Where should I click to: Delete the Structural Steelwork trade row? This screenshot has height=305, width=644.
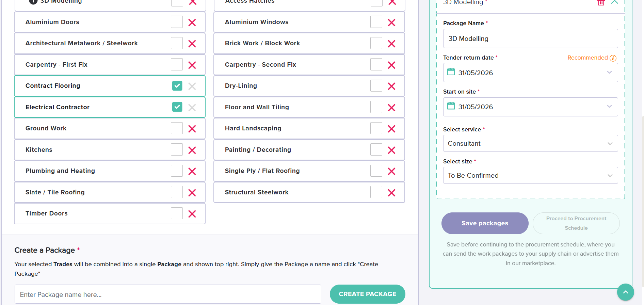coord(391,193)
